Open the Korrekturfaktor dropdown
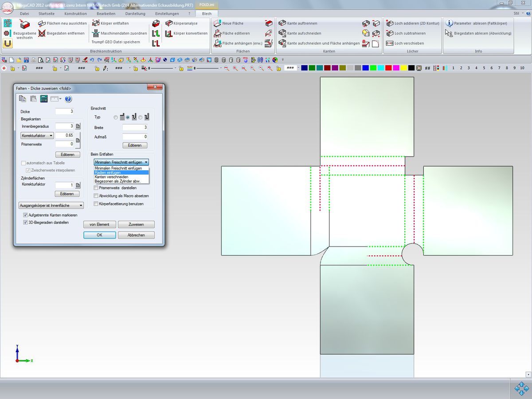The width and height of the screenshot is (532, 399). [x=37, y=135]
